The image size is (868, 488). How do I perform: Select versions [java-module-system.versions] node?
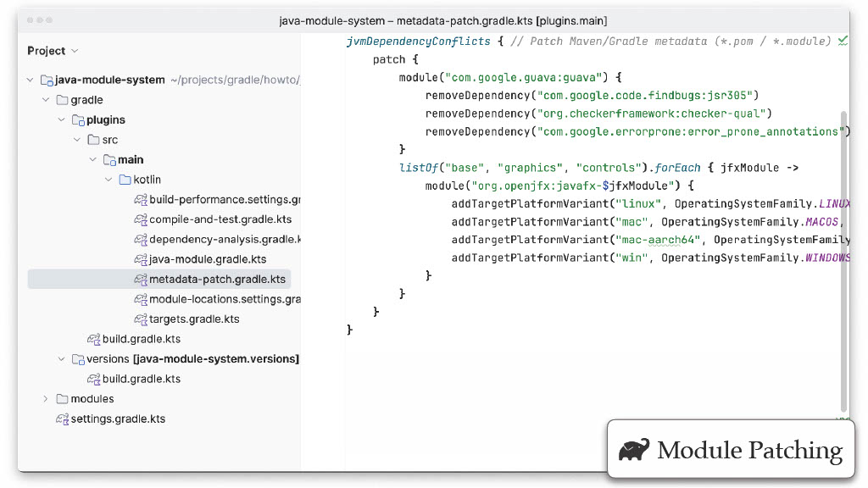[192, 359]
